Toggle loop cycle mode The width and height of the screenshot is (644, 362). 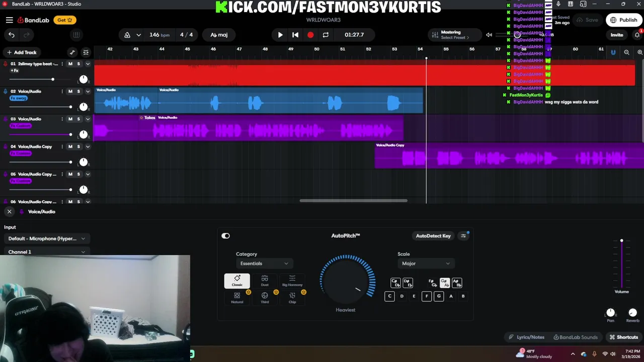[x=326, y=35]
